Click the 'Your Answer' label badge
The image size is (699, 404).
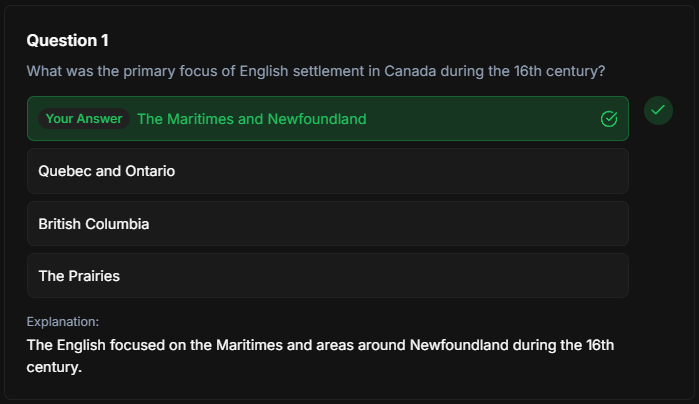[84, 119]
